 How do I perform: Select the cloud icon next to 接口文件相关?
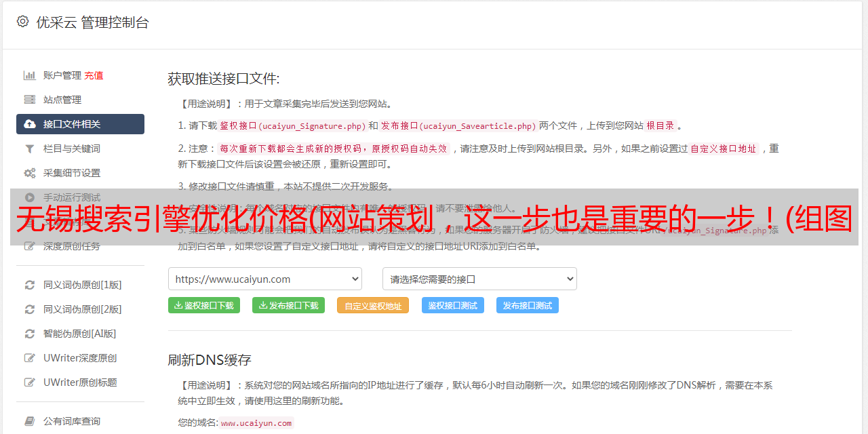coord(30,124)
